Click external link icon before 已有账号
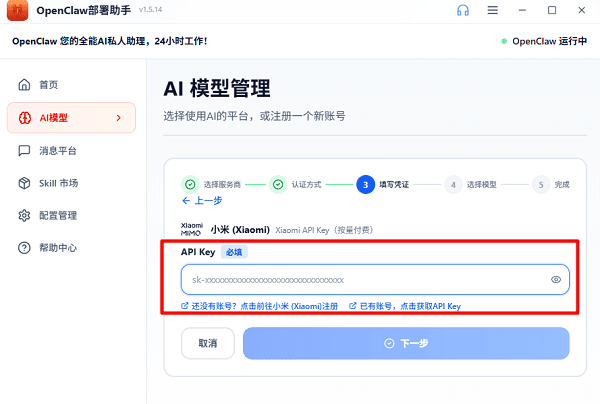This screenshot has height=404, width=600. (353, 306)
